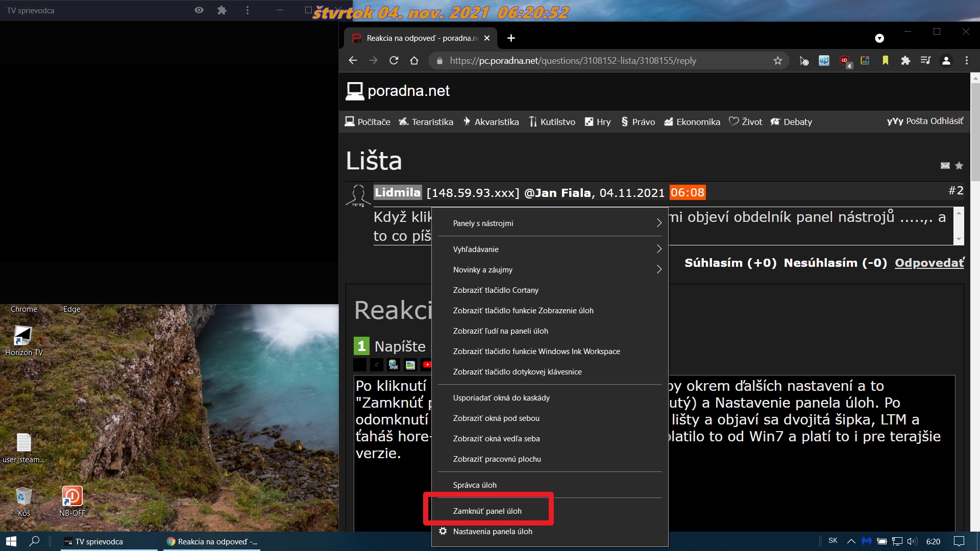The height and width of the screenshot is (551, 980).
Task: Bookmark page with star icon
Action: click(x=777, y=61)
